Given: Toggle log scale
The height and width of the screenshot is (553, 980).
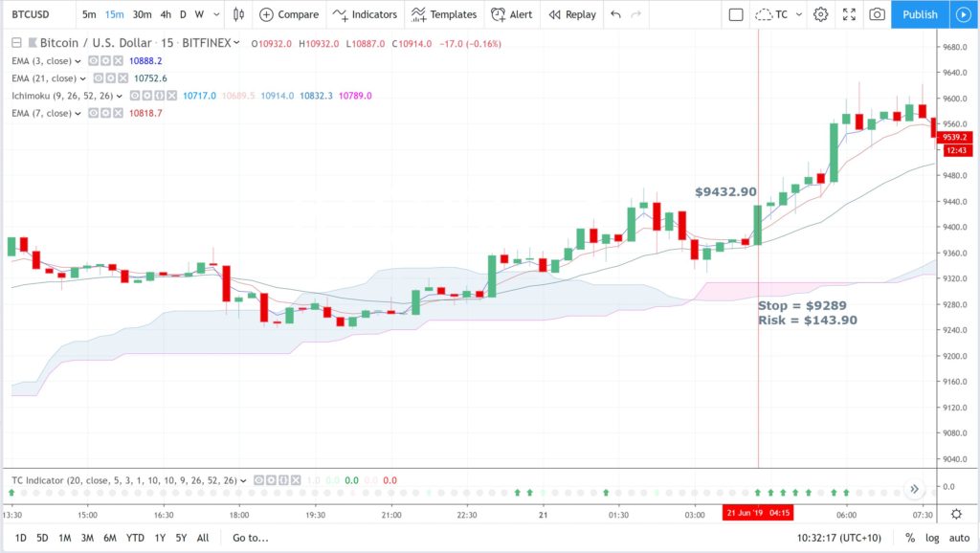Looking at the screenshot, I should [x=932, y=538].
